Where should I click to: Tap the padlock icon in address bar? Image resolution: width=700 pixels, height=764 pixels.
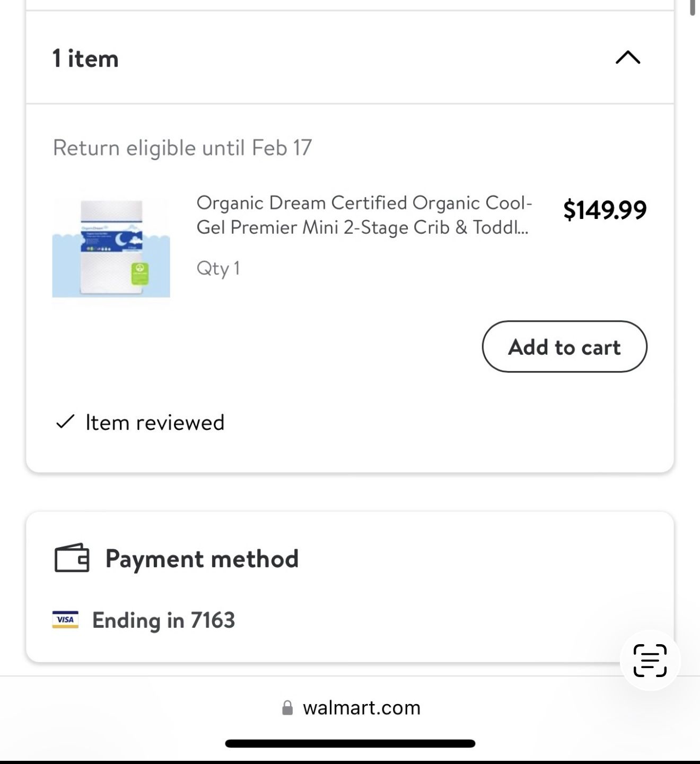[x=287, y=708]
